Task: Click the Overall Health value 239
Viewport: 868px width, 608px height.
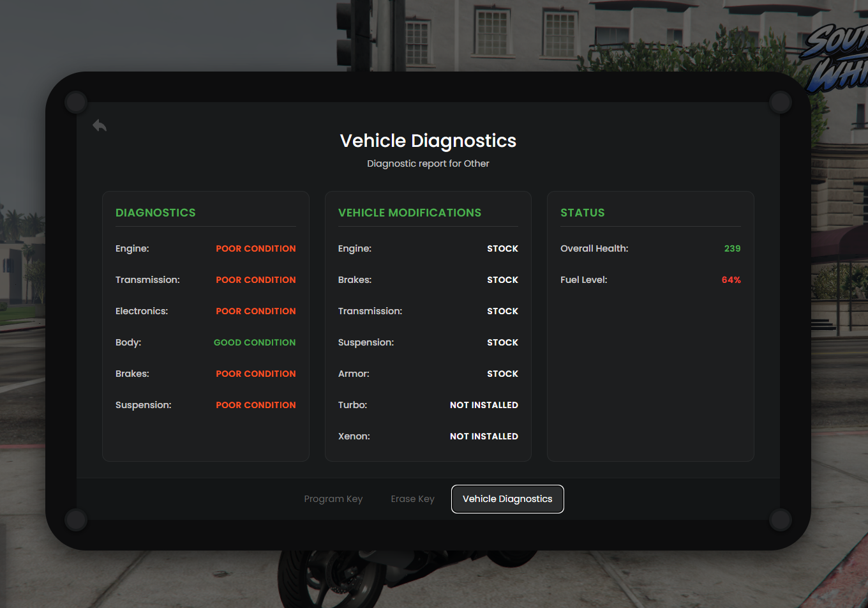Action: click(733, 248)
